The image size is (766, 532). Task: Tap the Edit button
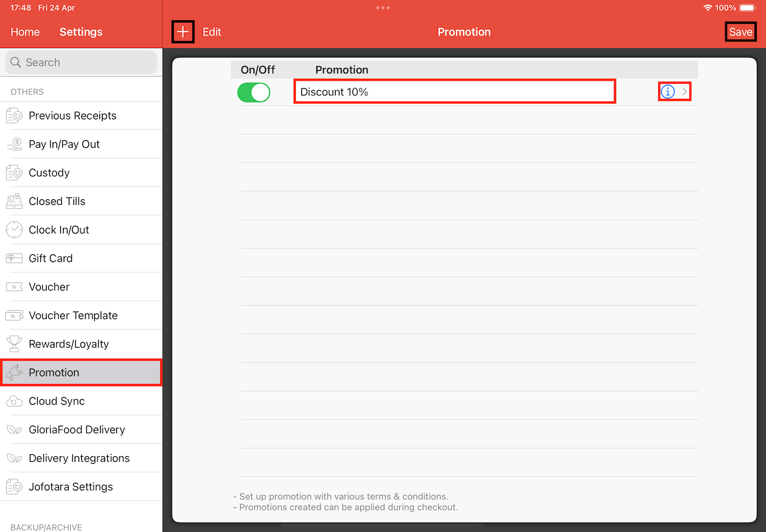(212, 32)
